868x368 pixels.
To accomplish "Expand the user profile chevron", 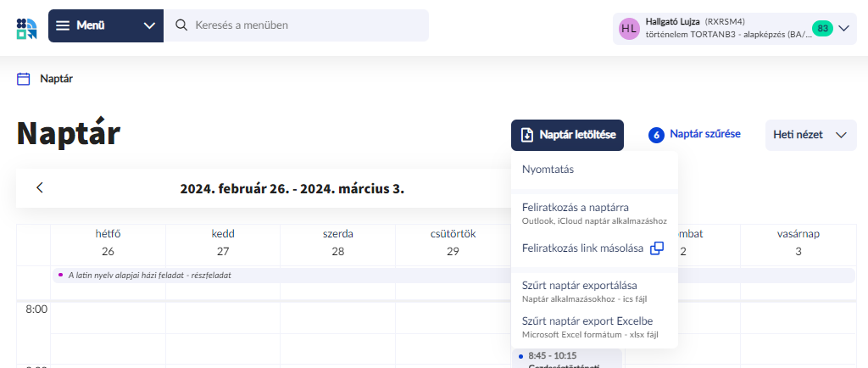I will 843,28.
